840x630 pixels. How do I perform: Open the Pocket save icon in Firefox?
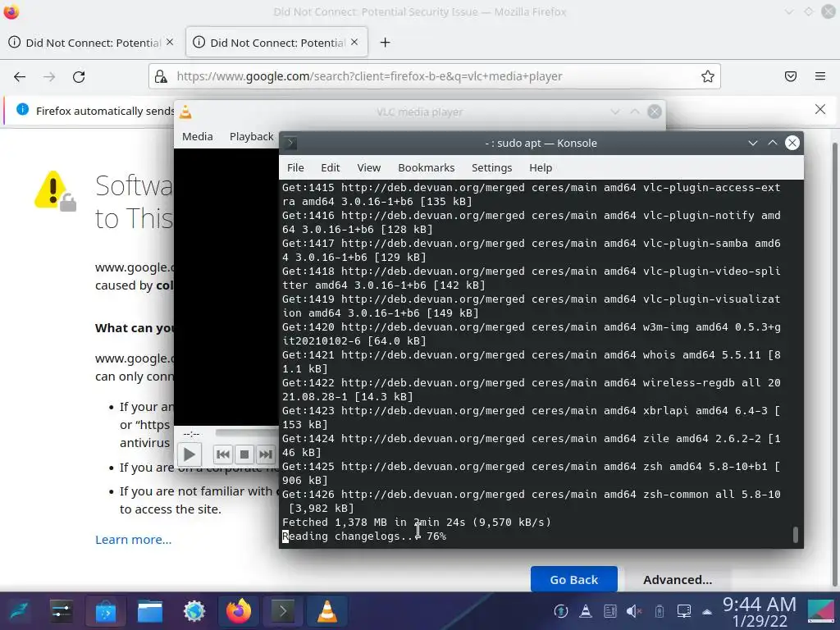click(791, 76)
